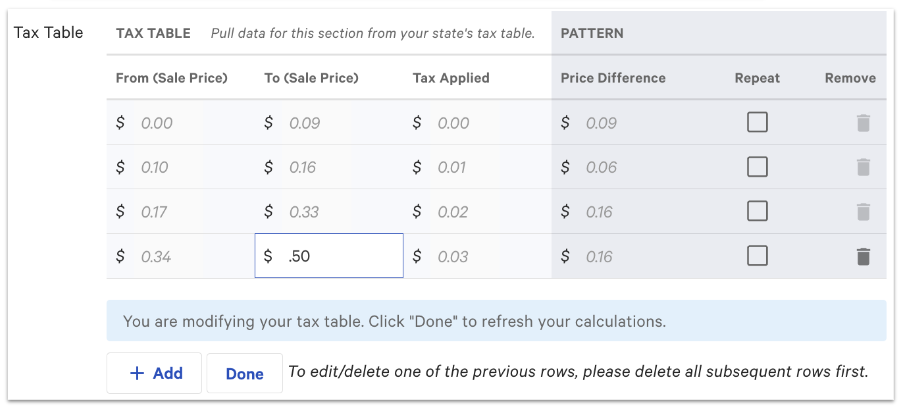Tick the Repeat checkbox in the last row
Viewport: 904px width, 410px height.
click(x=757, y=256)
